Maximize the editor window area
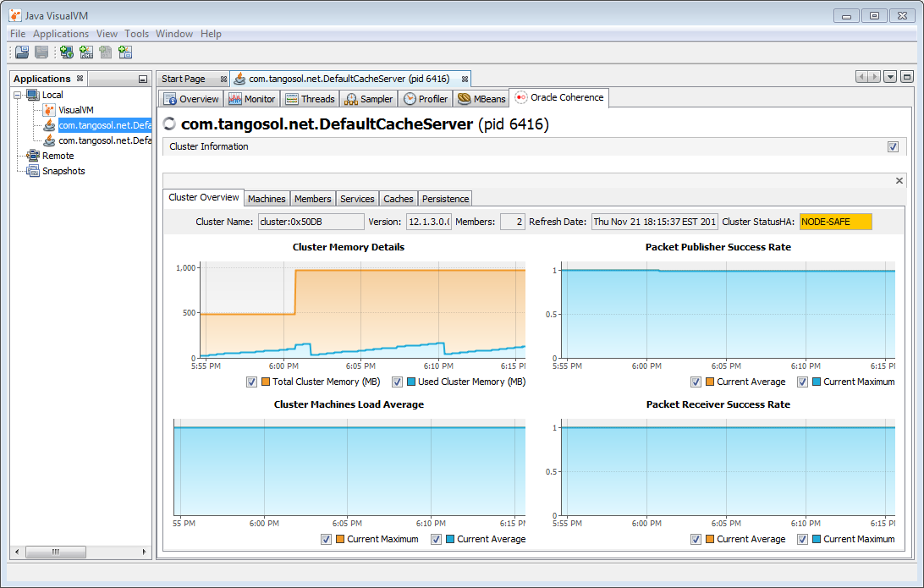The image size is (924, 588). 907,77
